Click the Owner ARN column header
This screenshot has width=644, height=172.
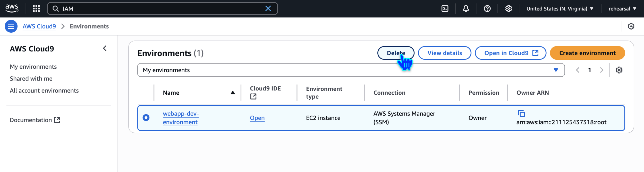(532, 93)
